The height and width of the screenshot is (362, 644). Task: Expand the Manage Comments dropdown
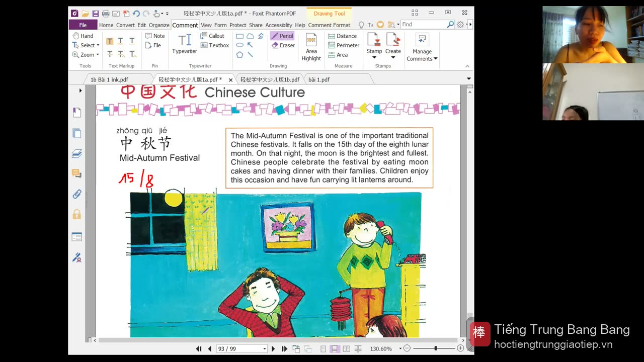click(436, 59)
